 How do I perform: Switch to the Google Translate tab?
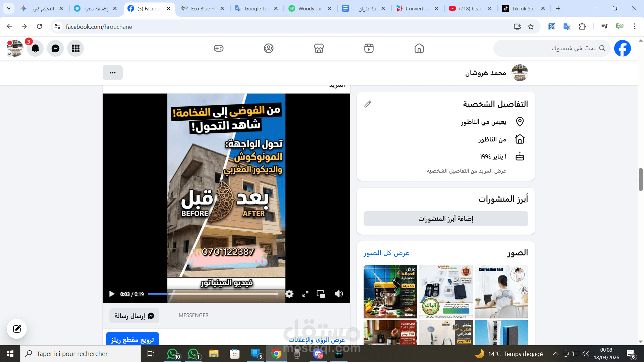pyautogui.click(x=253, y=8)
